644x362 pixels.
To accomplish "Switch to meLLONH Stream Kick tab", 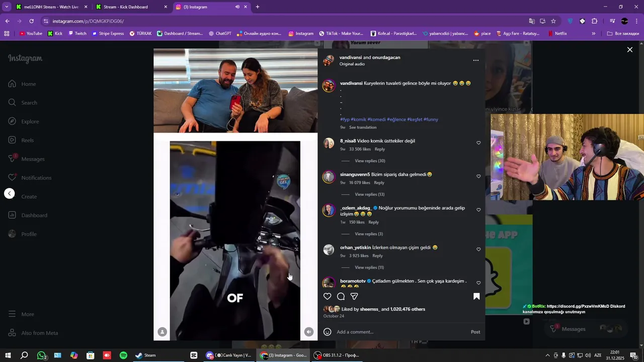I will pyautogui.click(x=51, y=7).
